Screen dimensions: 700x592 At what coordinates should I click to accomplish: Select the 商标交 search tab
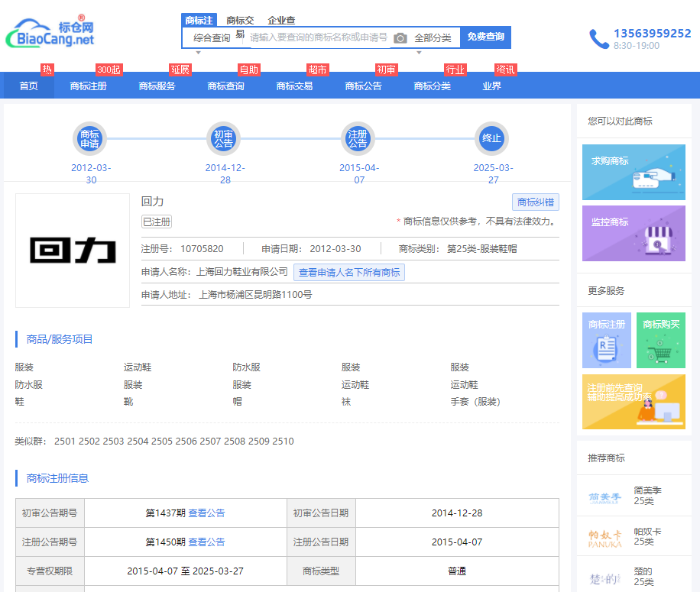click(240, 20)
